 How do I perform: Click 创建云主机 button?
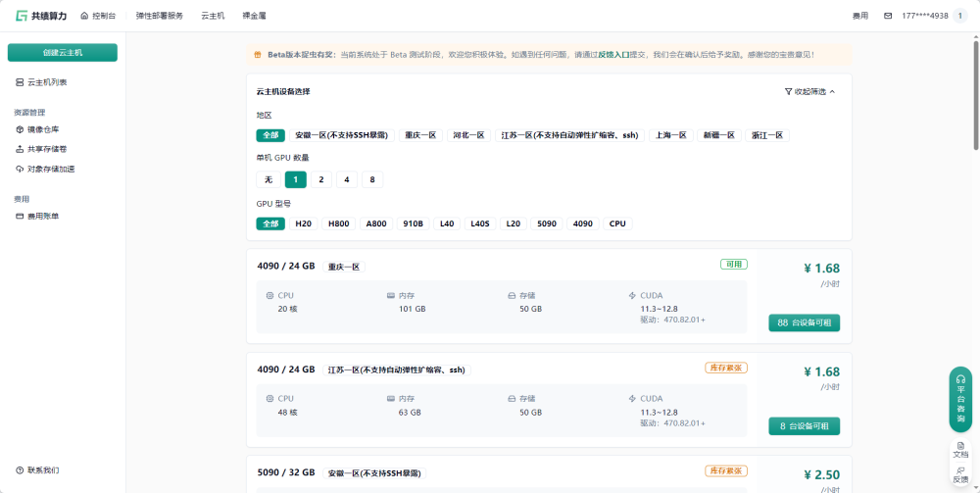point(63,53)
